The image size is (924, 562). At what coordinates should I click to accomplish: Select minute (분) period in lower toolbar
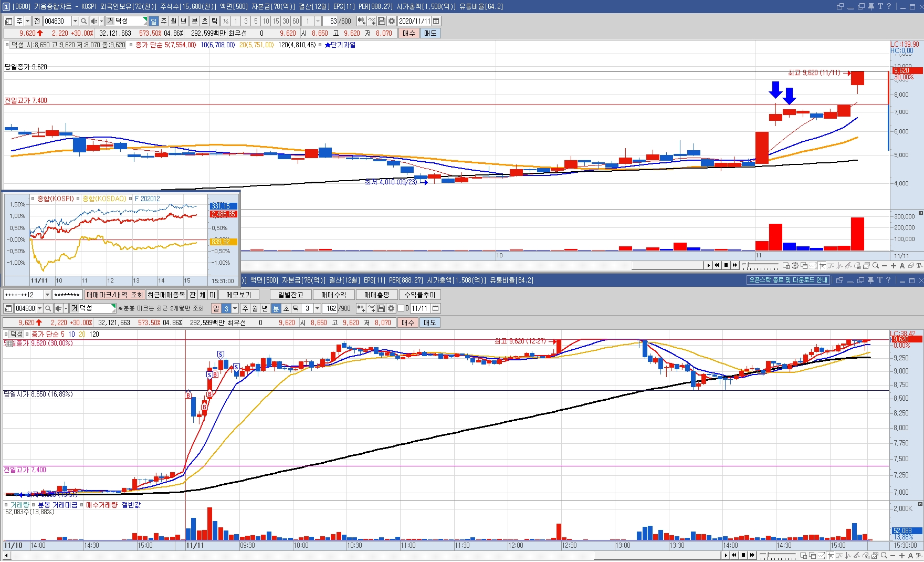point(276,308)
